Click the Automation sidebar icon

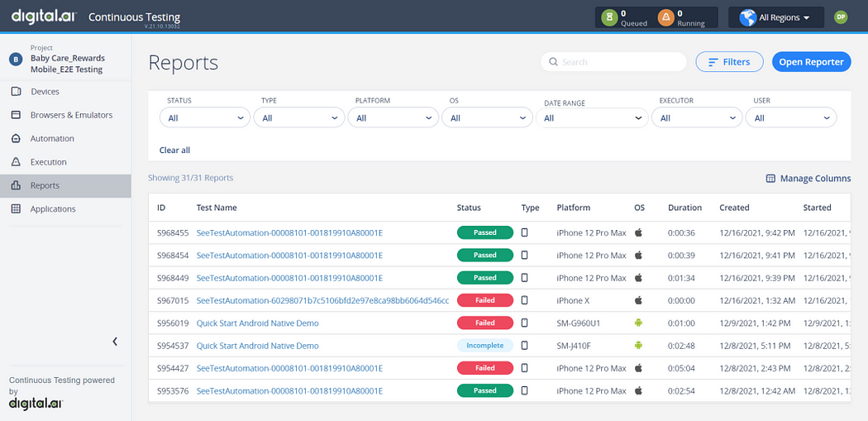click(16, 138)
